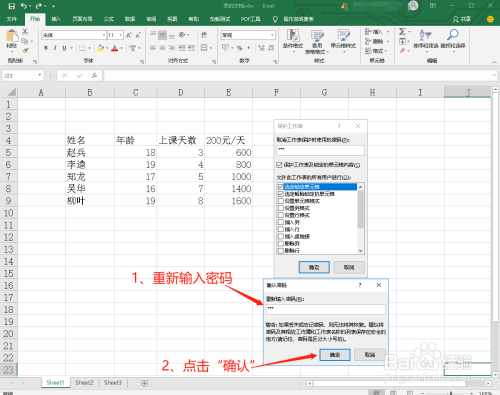Toggle Bold formatting
Screen dimensions: 500x395
(x=46, y=48)
